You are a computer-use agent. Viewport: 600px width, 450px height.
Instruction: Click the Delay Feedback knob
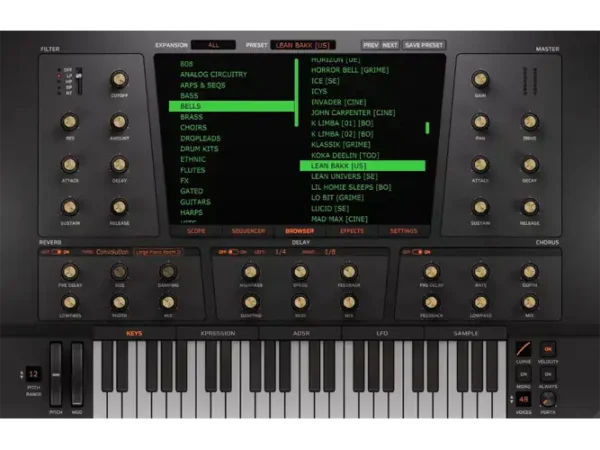349,272
